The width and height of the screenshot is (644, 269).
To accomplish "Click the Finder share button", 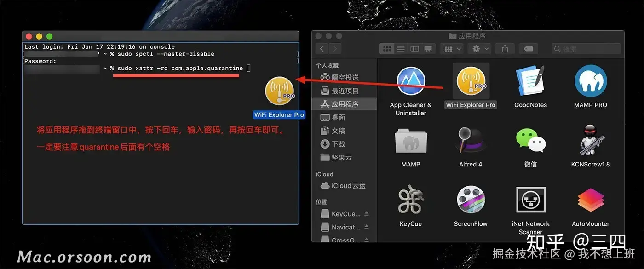I will tap(505, 48).
